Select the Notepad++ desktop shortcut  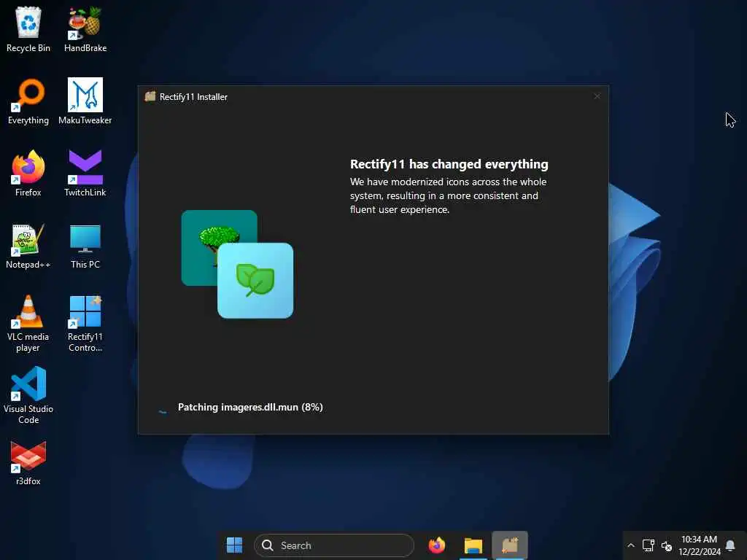point(28,246)
